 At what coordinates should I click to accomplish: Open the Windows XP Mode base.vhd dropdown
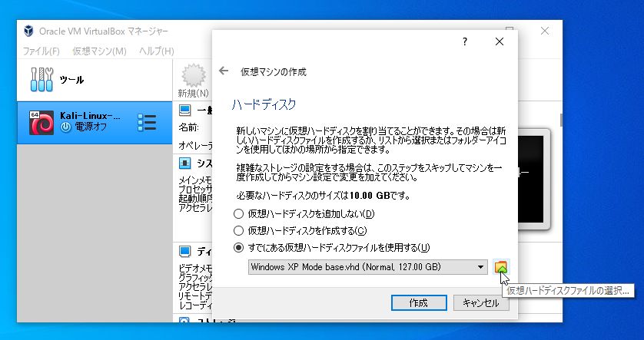pyautogui.click(x=368, y=267)
